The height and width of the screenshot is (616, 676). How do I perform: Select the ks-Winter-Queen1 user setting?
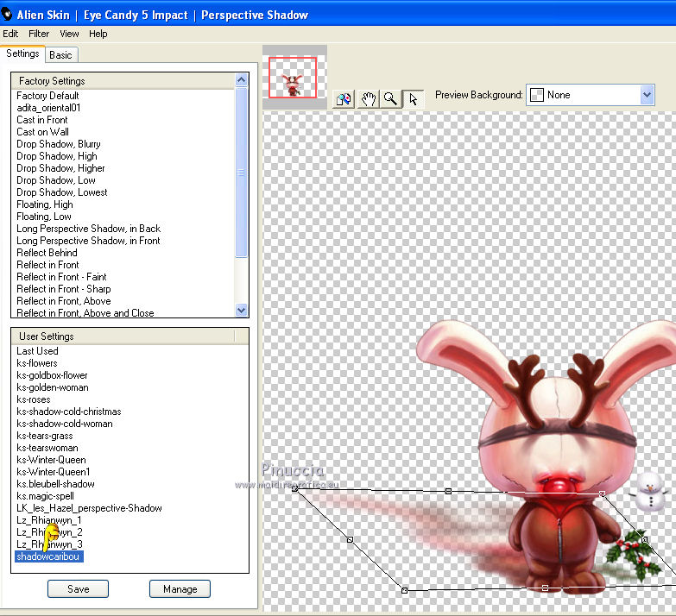tap(53, 472)
